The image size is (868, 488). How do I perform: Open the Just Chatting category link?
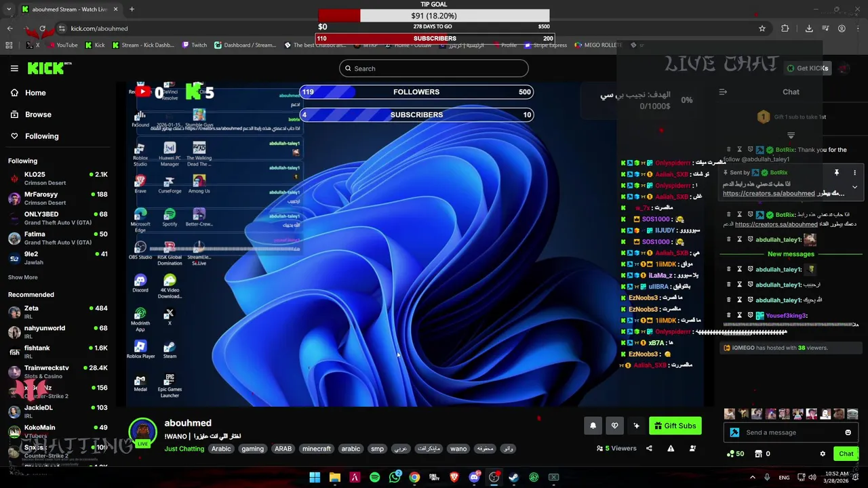click(x=184, y=449)
